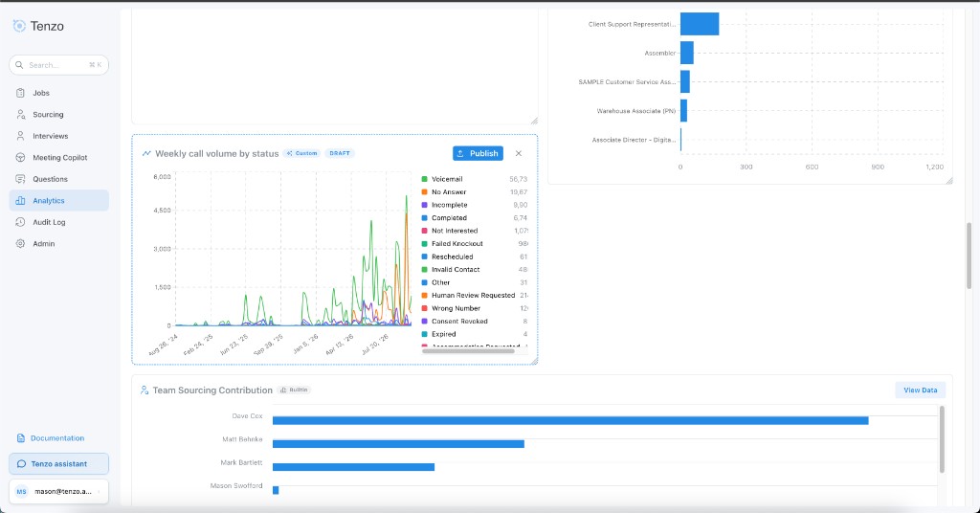Click the Team Sourcing Contribution person icon
This screenshot has height=513, width=980.
(145, 390)
